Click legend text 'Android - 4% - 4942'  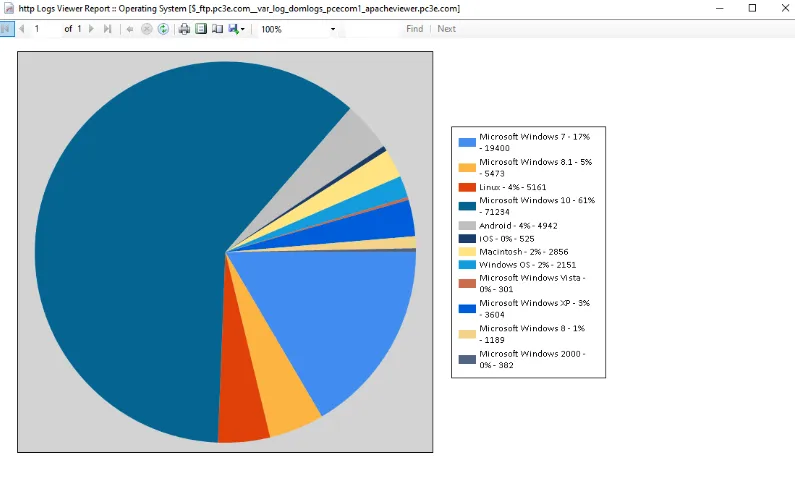pyautogui.click(x=518, y=226)
